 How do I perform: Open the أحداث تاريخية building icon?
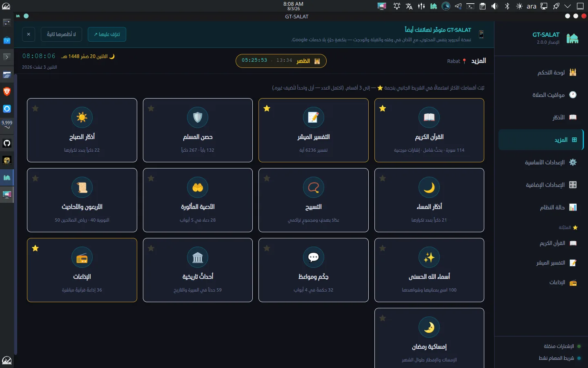click(198, 257)
